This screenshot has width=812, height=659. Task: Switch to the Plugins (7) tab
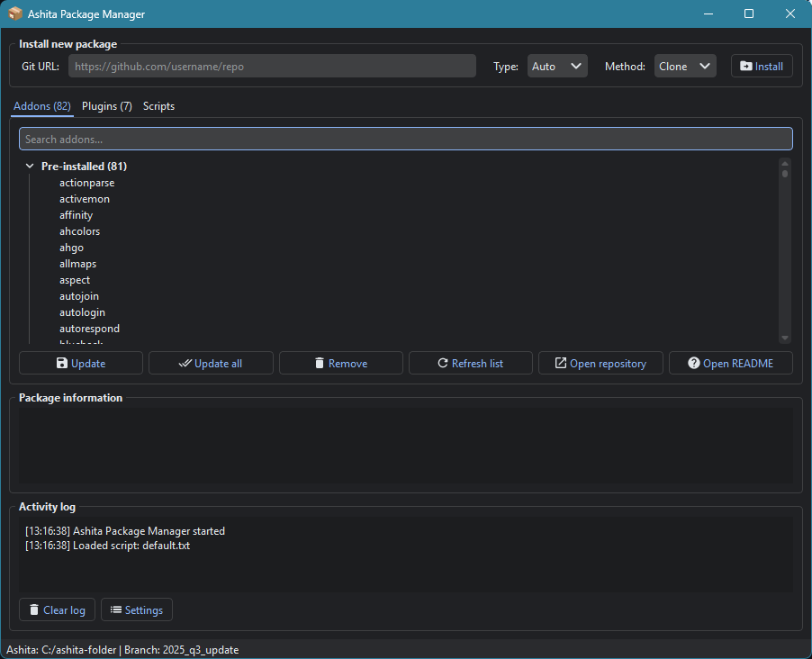(107, 106)
